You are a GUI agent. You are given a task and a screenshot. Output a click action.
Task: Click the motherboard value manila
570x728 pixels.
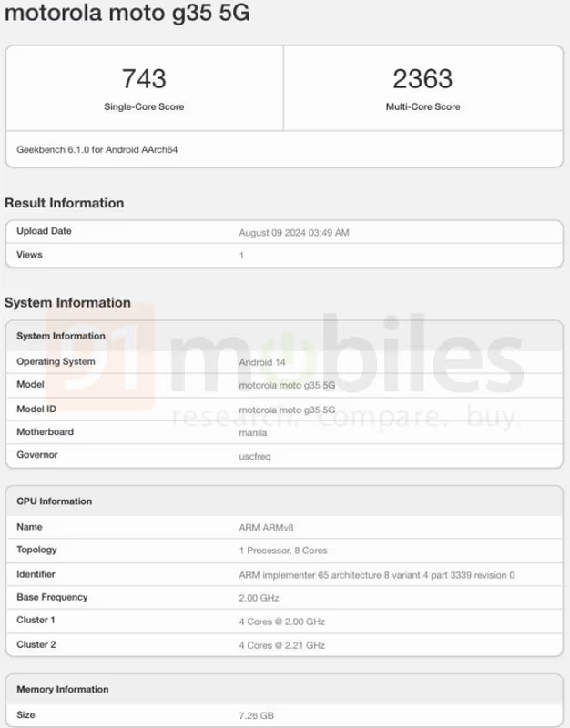pyautogui.click(x=253, y=433)
